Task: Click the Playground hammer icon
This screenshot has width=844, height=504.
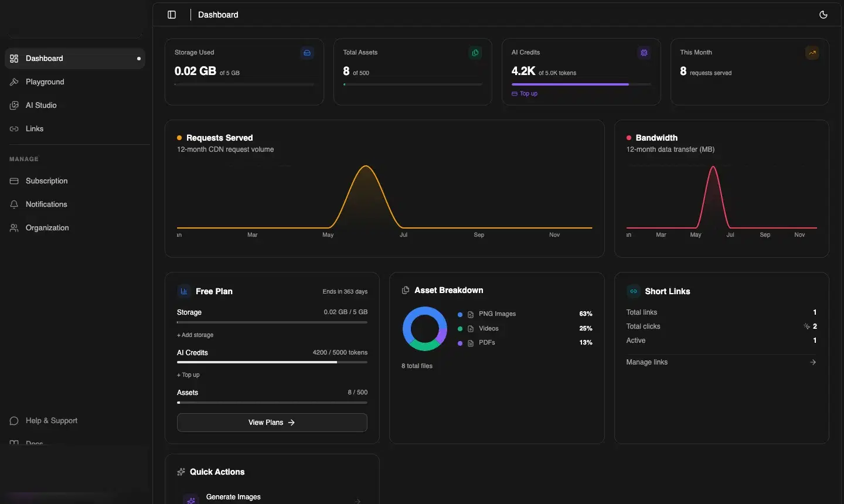Action: (x=14, y=82)
